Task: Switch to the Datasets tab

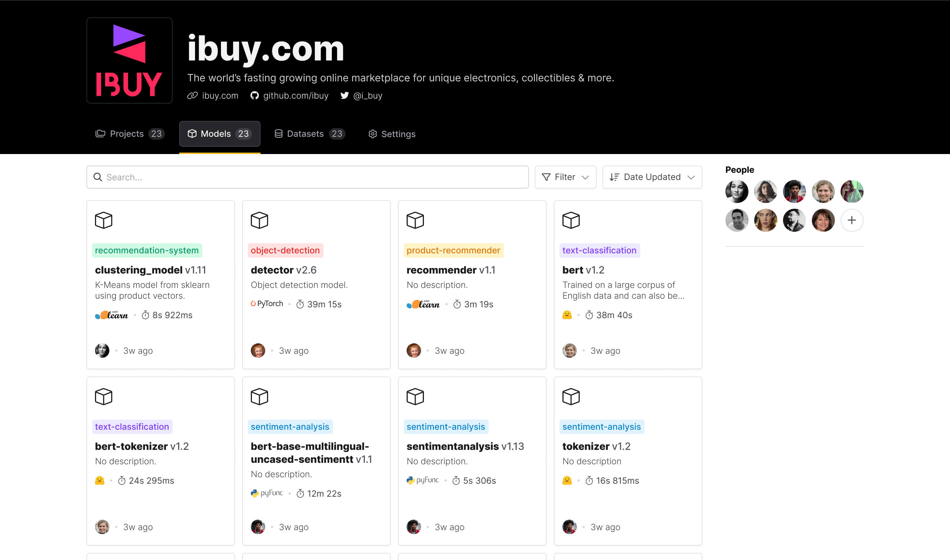Action: tap(310, 134)
